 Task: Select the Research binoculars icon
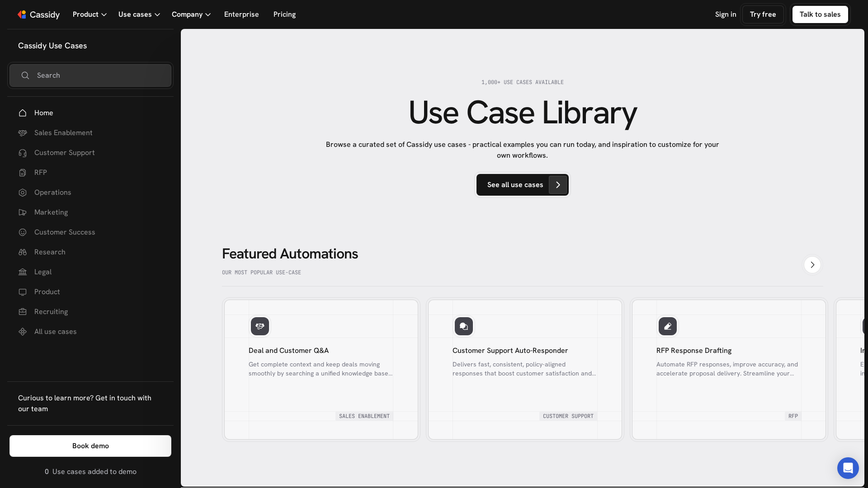(x=23, y=252)
